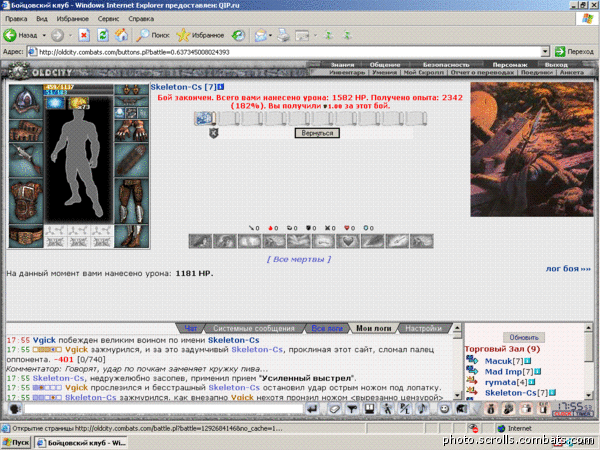The image size is (600, 450).
Task: Click the shield equipment slot
Action: [x=131, y=160]
